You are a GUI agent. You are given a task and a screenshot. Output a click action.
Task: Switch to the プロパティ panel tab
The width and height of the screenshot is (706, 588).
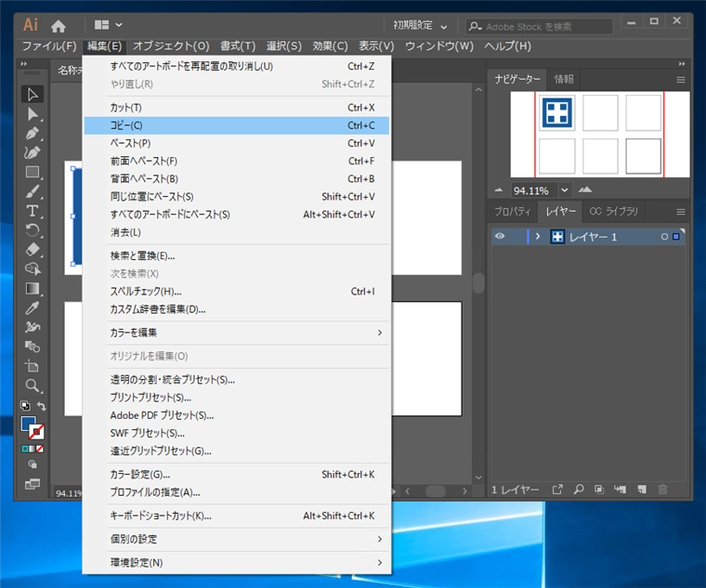(512, 212)
